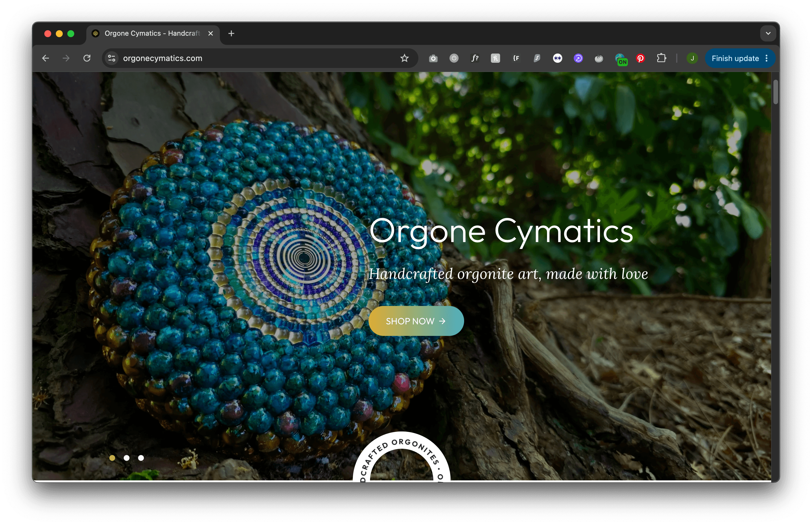Expand the tab search dropdown chevron

(768, 33)
